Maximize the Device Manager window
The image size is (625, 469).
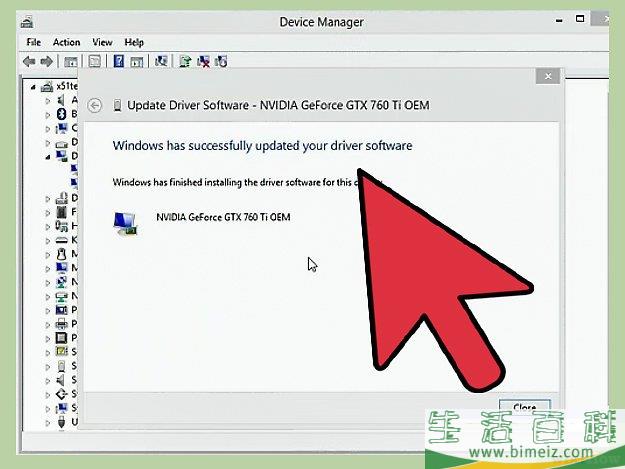580,19
